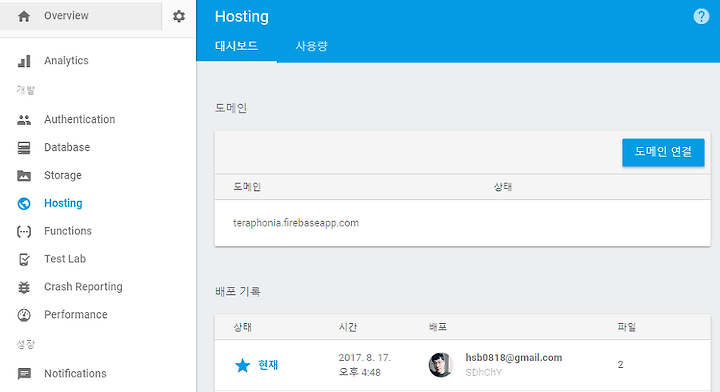Switch to the 대시보드 tab
The height and width of the screenshot is (392, 720).
(x=236, y=46)
